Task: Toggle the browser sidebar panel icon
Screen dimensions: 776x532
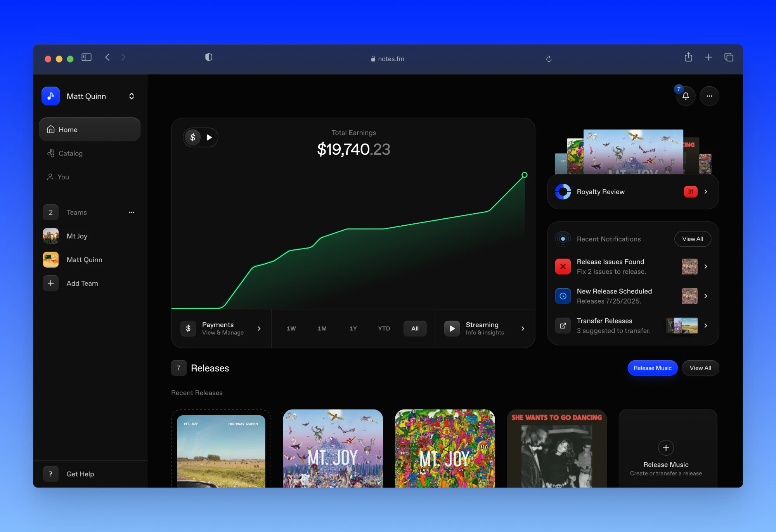Action: tap(87, 57)
